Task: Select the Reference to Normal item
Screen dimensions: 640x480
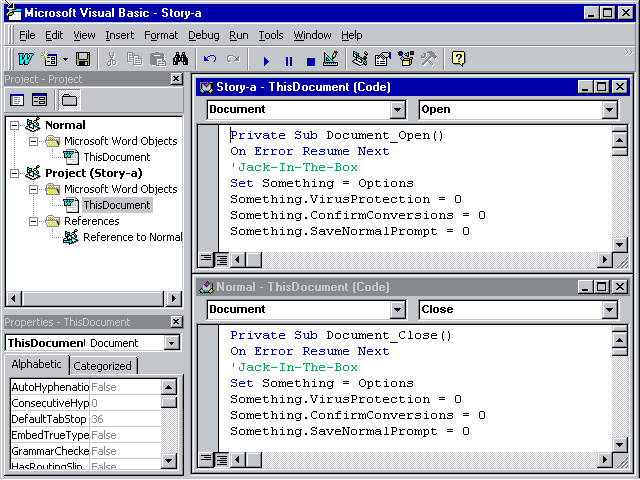Action: (x=132, y=237)
